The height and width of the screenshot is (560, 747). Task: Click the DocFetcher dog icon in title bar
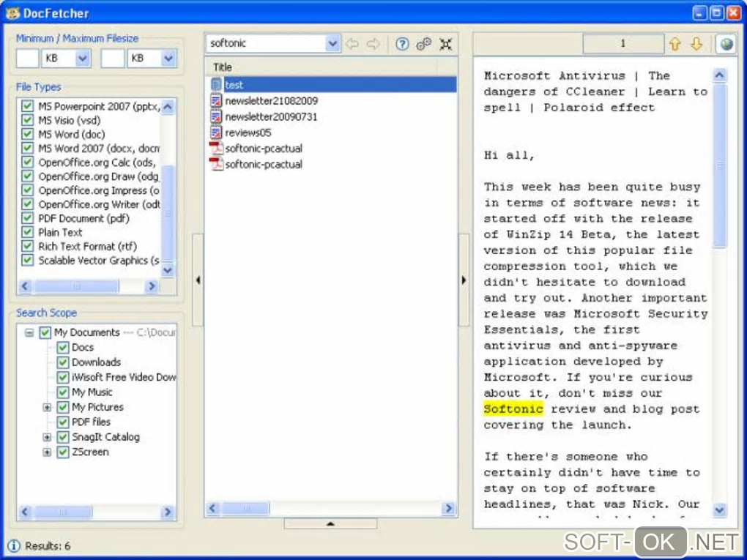12,13
